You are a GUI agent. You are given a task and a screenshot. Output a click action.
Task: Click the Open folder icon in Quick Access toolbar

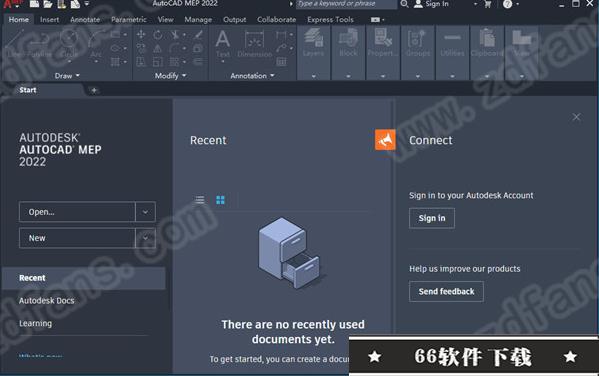(48, 4)
